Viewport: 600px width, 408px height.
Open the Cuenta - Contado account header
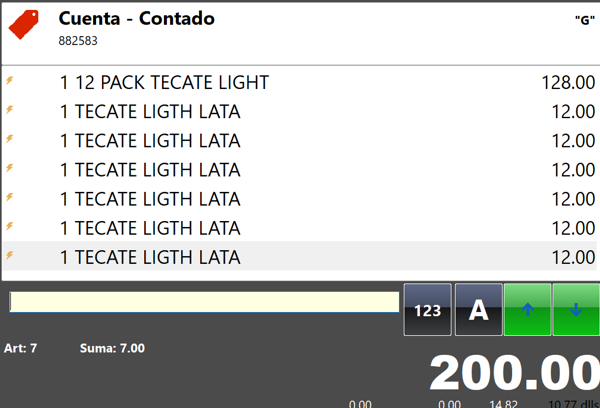[137, 19]
